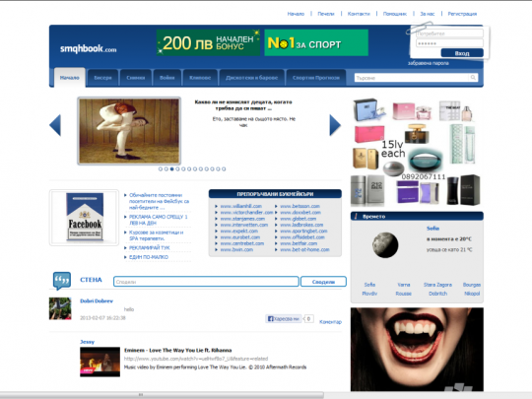Screen dimensions: 532x399
Task: Open the ЕДИН ПО-МАЛКО link
Action: 149,257
